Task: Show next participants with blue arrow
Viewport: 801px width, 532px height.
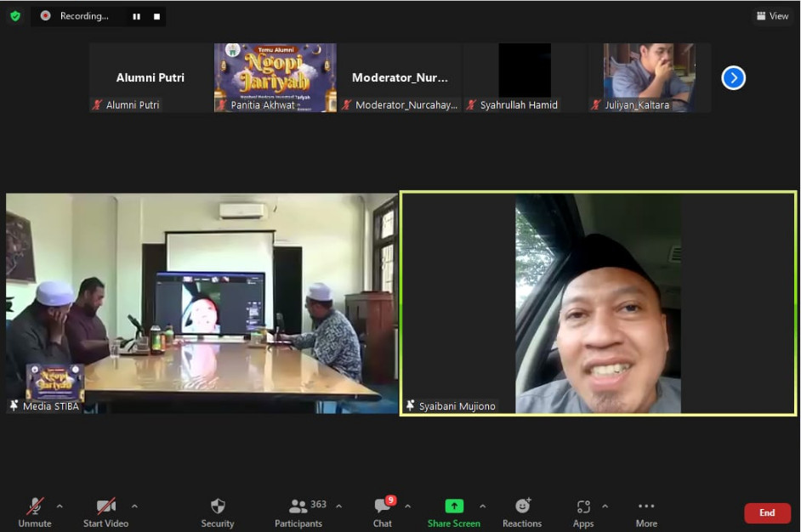Action: (733, 78)
